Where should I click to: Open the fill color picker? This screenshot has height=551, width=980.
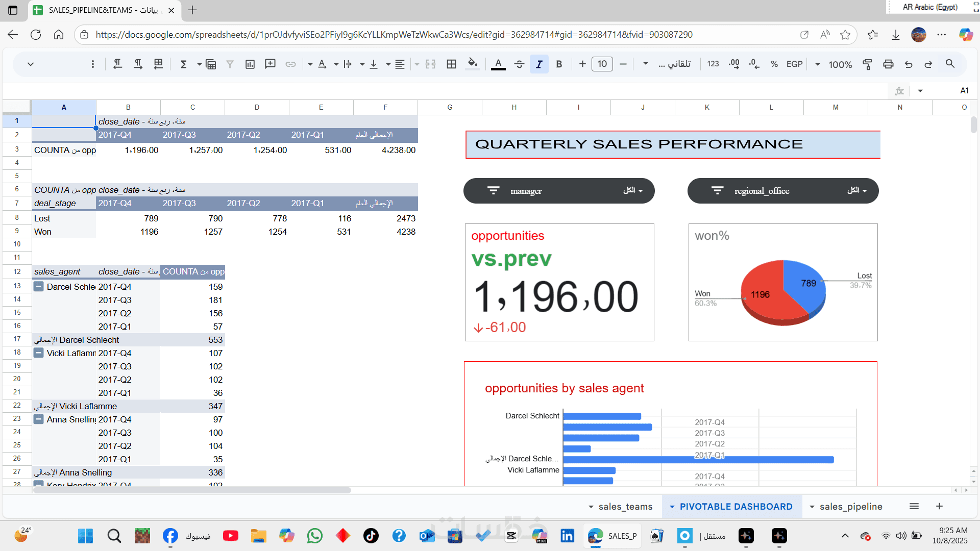coord(473,64)
